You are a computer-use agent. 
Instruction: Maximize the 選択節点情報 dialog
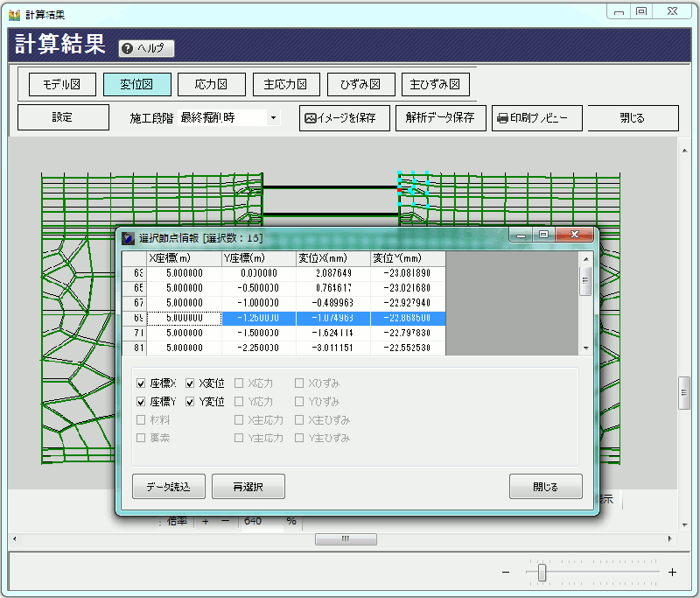coord(543,235)
